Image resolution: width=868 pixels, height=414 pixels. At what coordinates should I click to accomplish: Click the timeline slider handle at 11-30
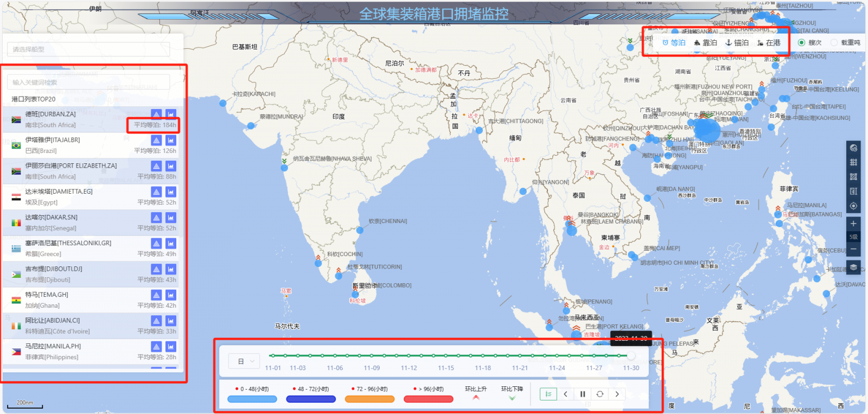[631, 355]
